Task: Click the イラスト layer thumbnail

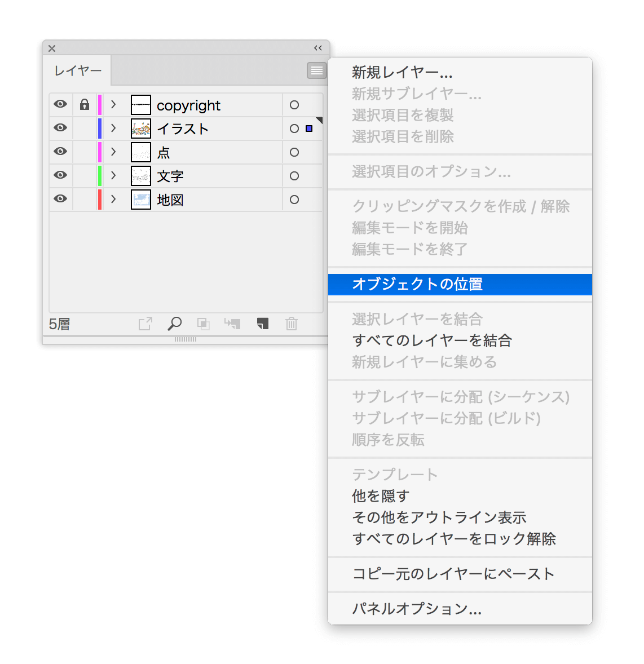Action: [x=140, y=129]
